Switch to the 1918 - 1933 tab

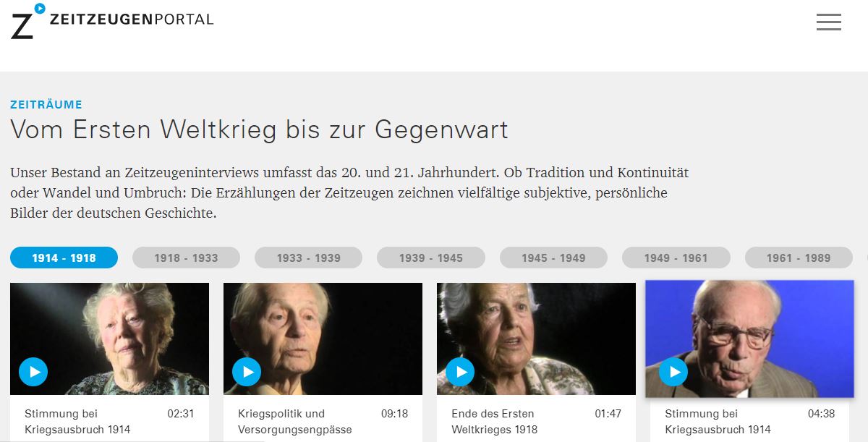coord(186,258)
